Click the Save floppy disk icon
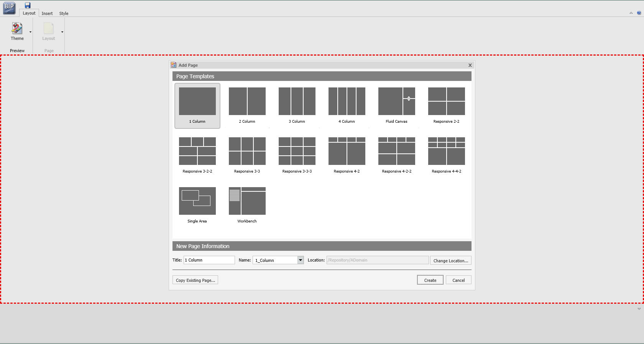644x344 pixels. click(x=28, y=5)
